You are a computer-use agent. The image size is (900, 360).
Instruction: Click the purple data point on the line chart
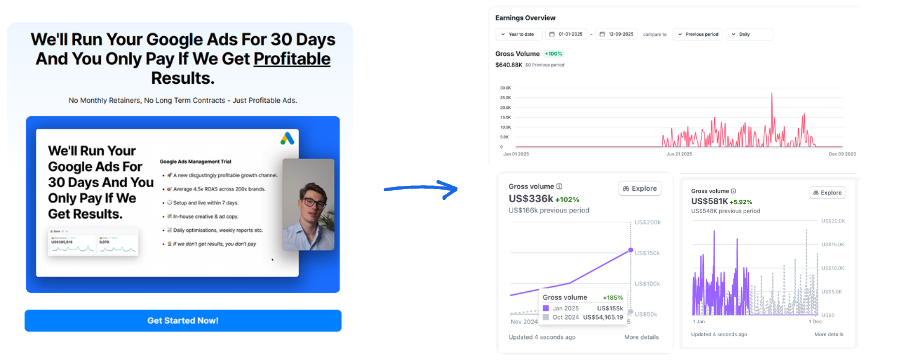pos(631,250)
